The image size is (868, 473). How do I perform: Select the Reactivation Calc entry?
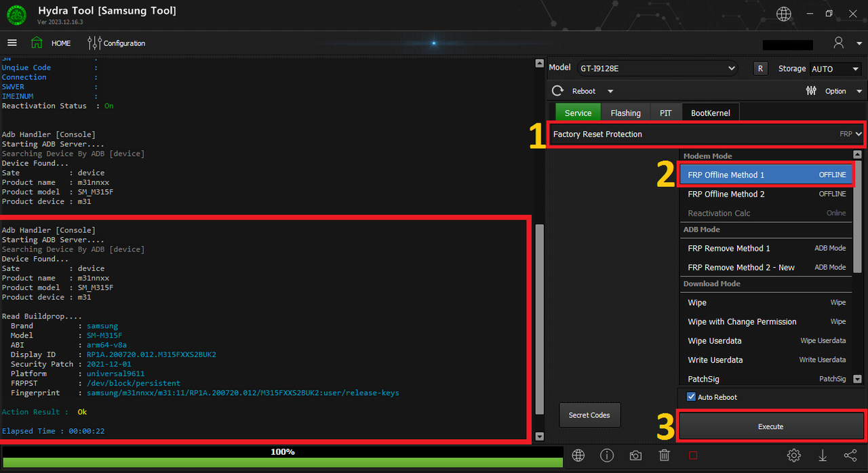(766, 213)
